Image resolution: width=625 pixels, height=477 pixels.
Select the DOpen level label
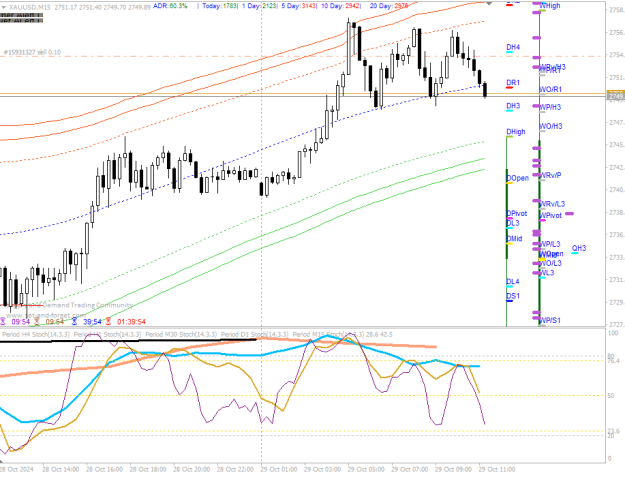pyautogui.click(x=517, y=178)
